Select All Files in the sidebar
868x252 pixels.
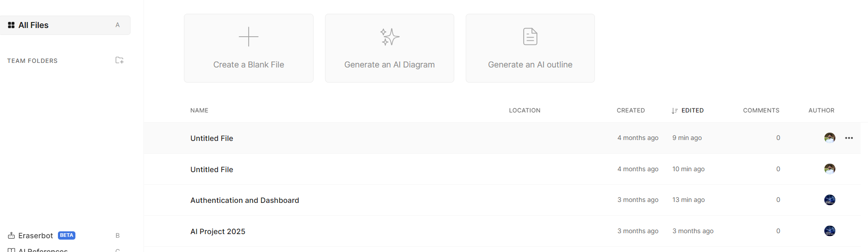coord(65,25)
